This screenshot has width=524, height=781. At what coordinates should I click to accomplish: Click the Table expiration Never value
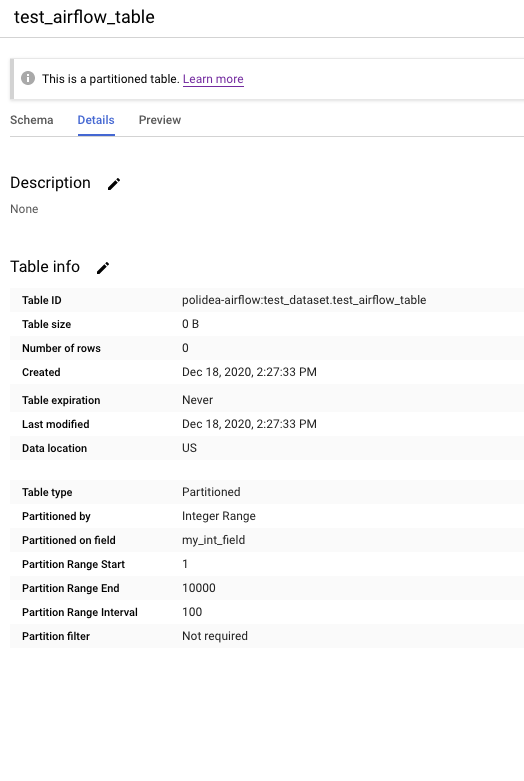[197, 400]
